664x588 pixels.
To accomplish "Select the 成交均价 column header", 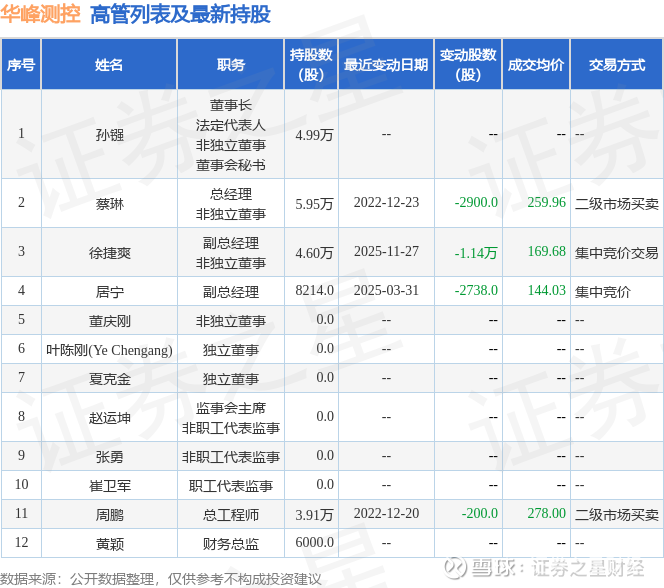I will coord(536,64).
